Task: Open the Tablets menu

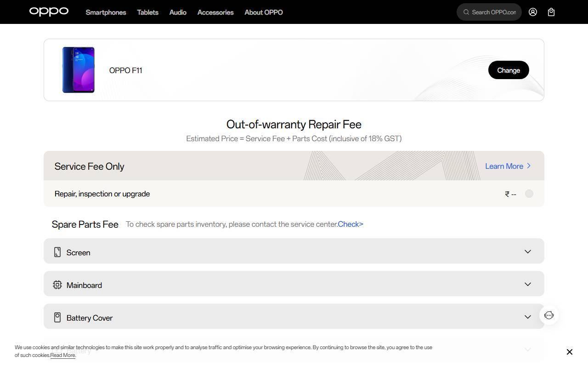Action: click(147, 12)
